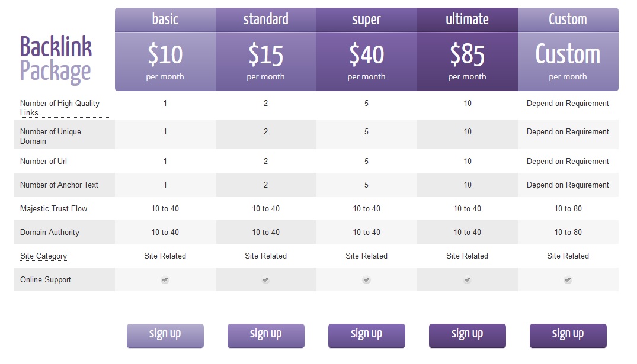Click the super plan Online Support checkmark
637x364 pixels.
coord(366,280)
